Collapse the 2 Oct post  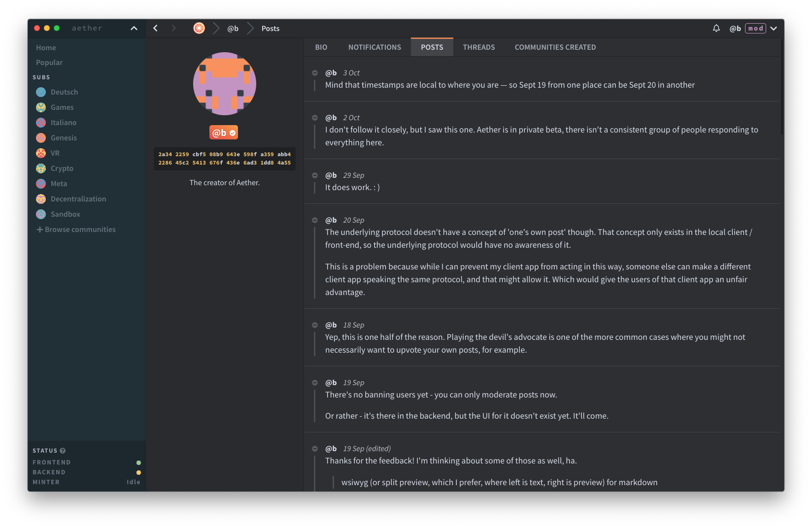[315, 118]
